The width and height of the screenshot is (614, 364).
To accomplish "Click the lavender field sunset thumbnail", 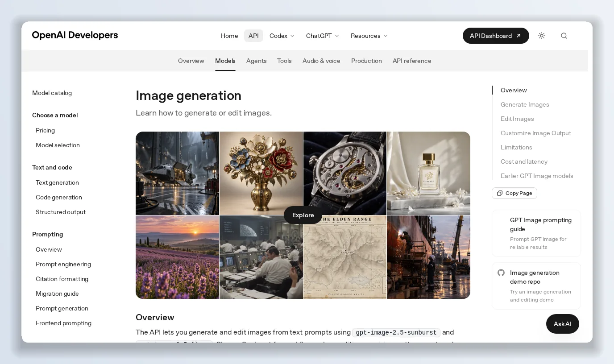I will [x=177, y=257].
